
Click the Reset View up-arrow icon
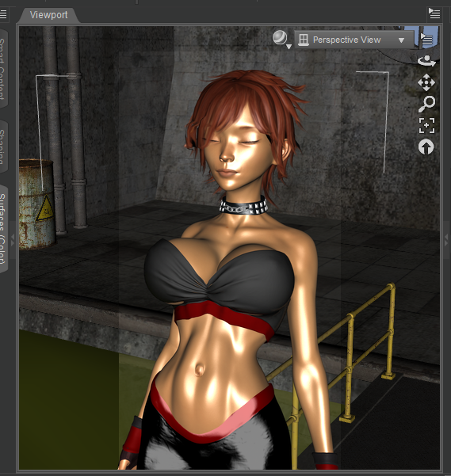click(x=426, y=147)
